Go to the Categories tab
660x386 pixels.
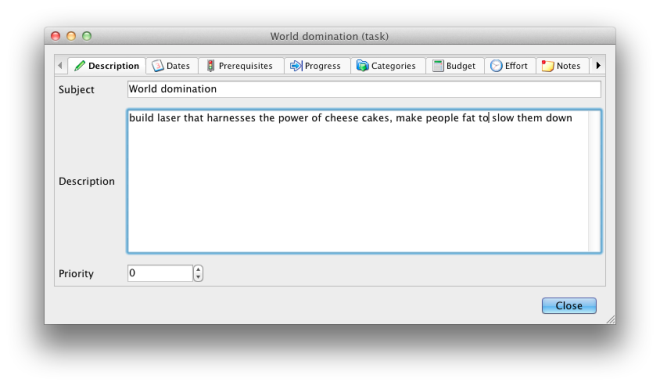(x=388, y=66)
